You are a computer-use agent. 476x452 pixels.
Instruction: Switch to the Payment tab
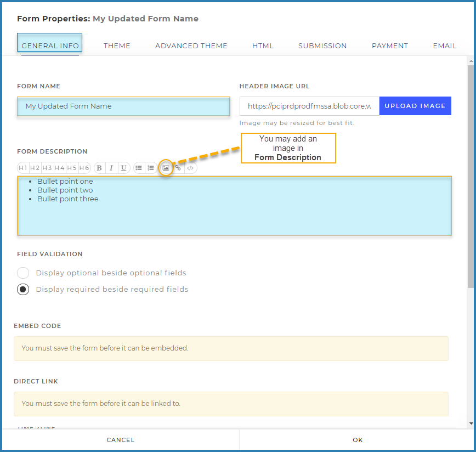tap(390, 46)
